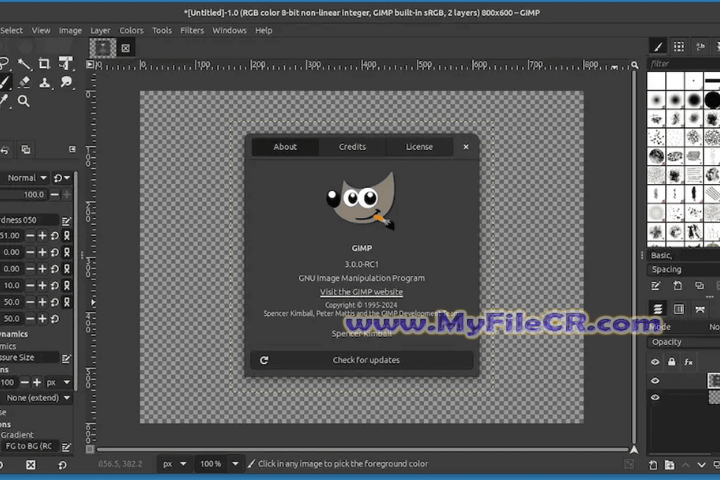Switch to the Layers tab icon
Viewport: 720px width, 480px height.
click(658, 309)
